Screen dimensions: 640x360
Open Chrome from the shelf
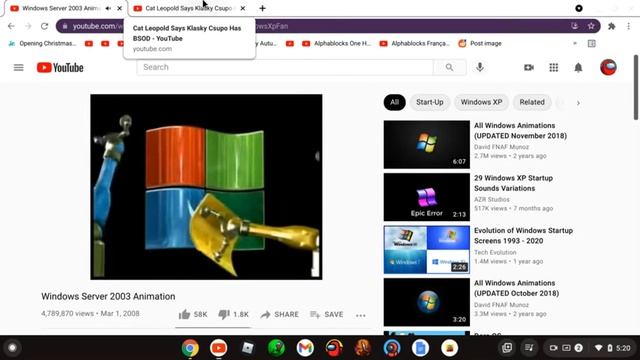point(190,348)
